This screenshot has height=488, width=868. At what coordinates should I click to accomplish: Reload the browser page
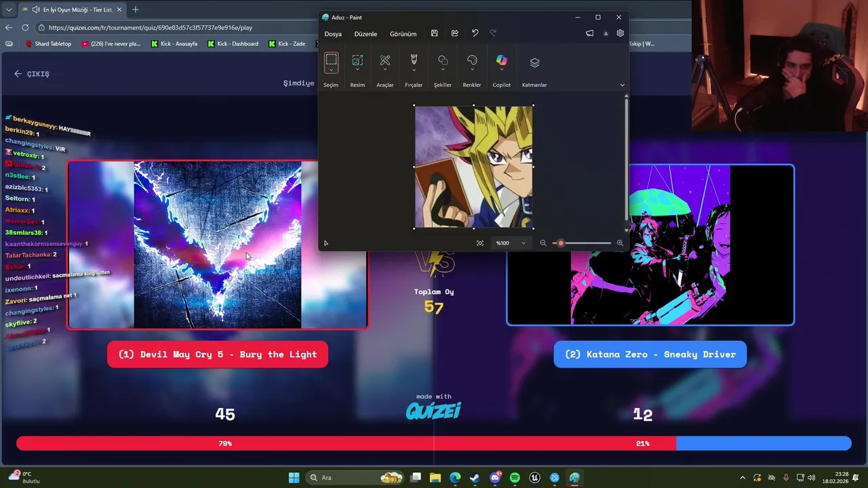point(25,27)
